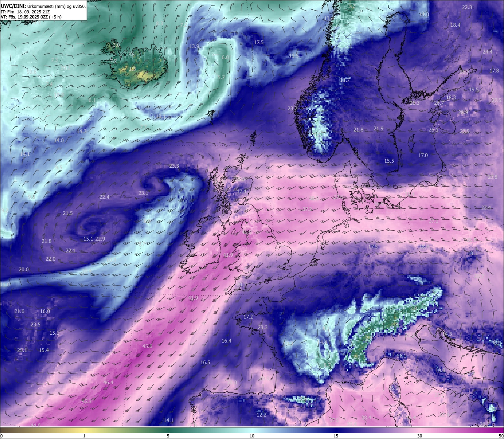504x439 pixels.
Task: Click the '15' label on the color scale
Action: [x=336, y=436]
